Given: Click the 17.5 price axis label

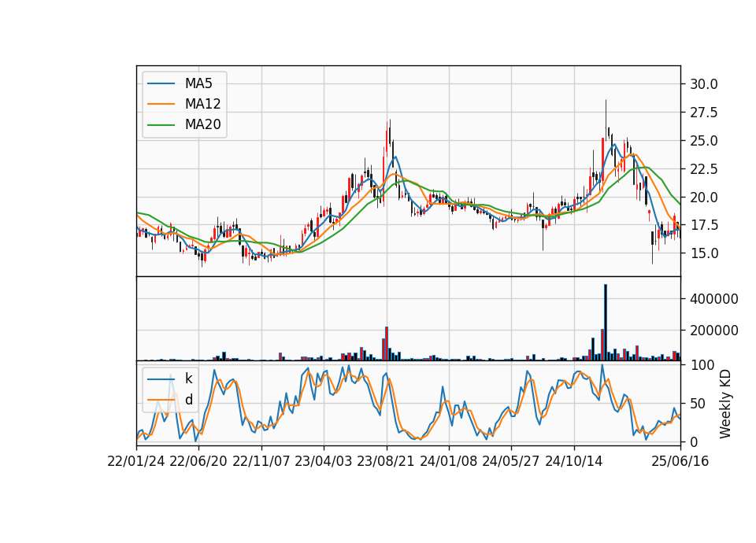Looking at the screenshot, I should tap(704, 225).
